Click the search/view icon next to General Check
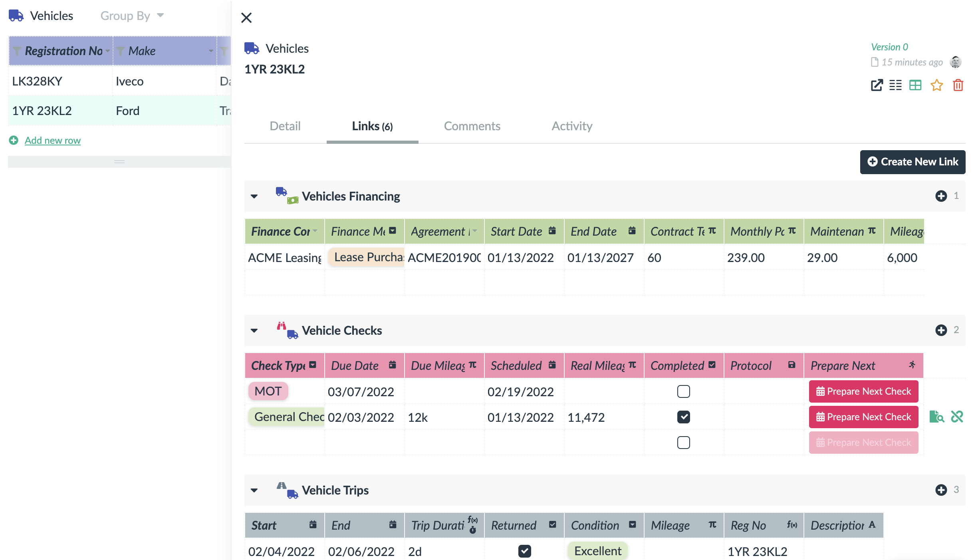This screenshot has height=560, width=980. point(937,417)
